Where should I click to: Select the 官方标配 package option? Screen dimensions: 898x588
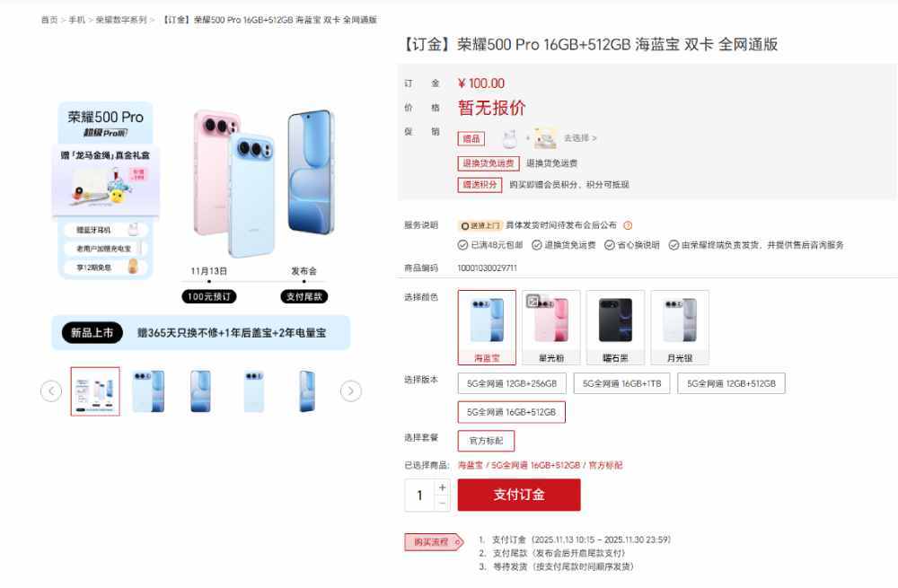coord(486,441)
